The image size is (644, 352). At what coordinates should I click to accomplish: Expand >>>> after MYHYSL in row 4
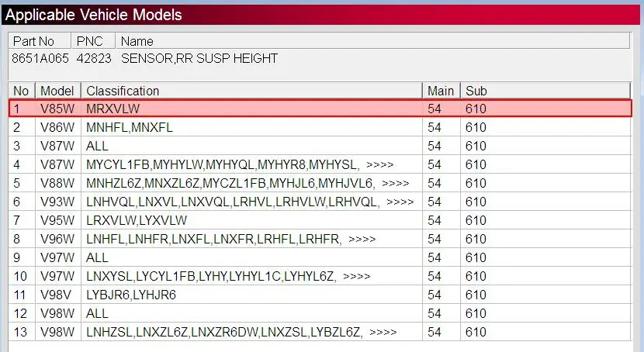(380, 165)
